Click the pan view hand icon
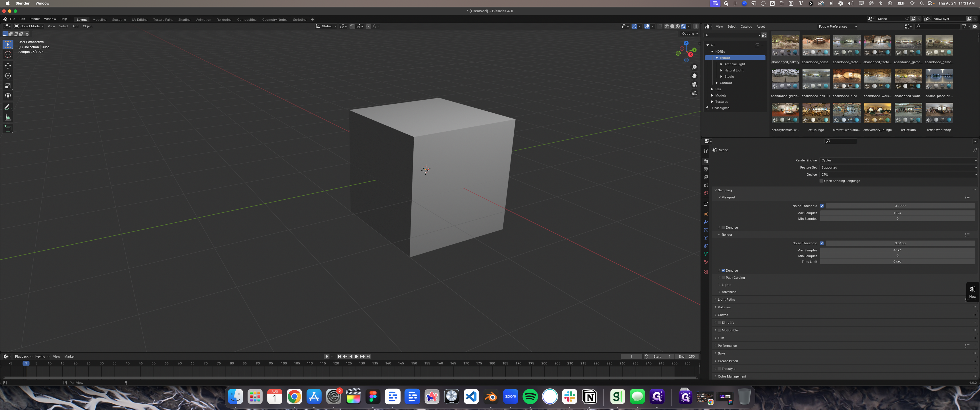 pos(694,76)
